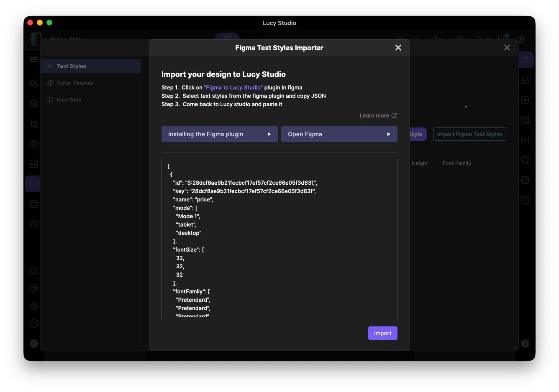Open the tree structure icon in left sidebar
The image size is (559, 392).
34,124
